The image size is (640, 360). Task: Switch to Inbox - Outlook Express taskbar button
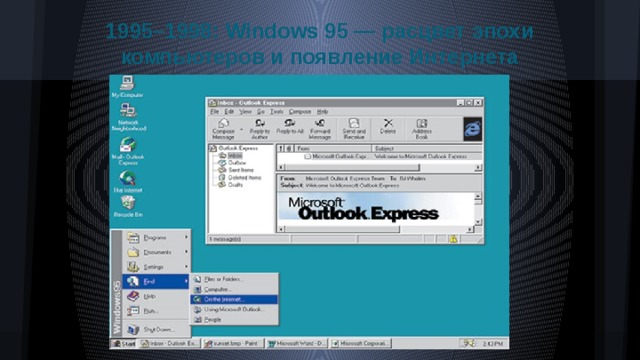click(x=169, y=344)
